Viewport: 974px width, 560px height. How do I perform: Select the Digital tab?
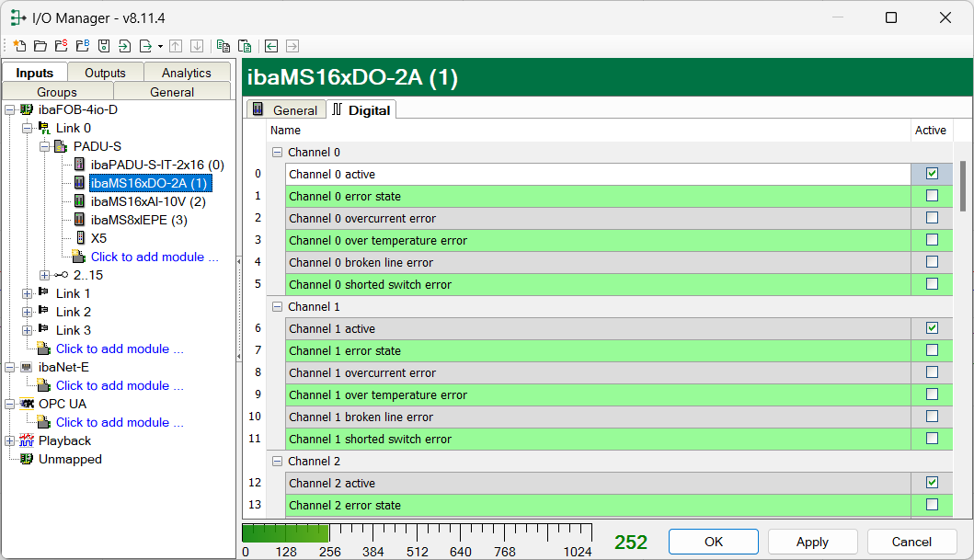point(361,110)
